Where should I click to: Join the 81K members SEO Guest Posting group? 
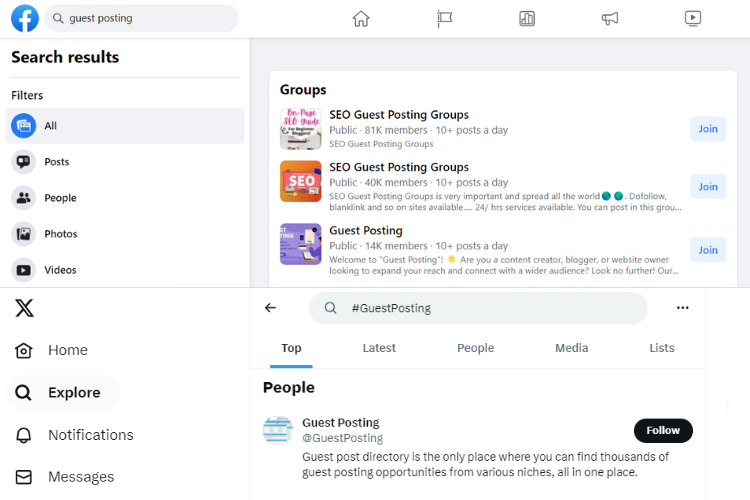(708, 129)
